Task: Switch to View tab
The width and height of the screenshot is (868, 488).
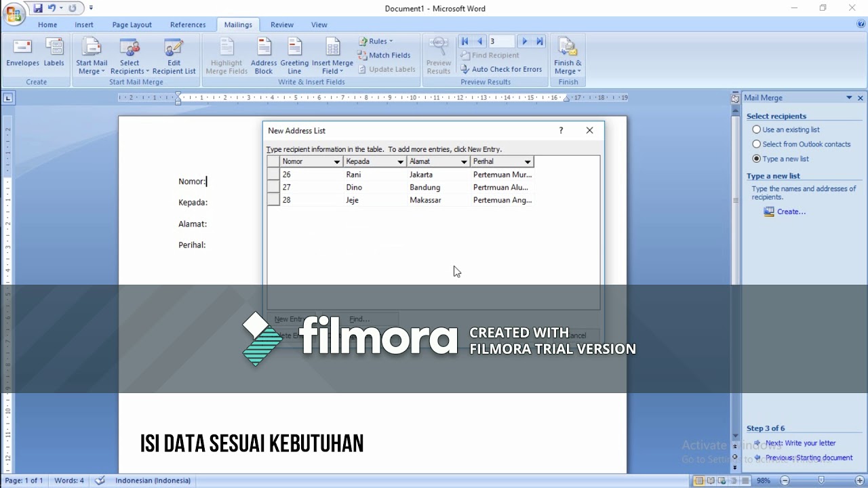Action: (x=319, y=24)
